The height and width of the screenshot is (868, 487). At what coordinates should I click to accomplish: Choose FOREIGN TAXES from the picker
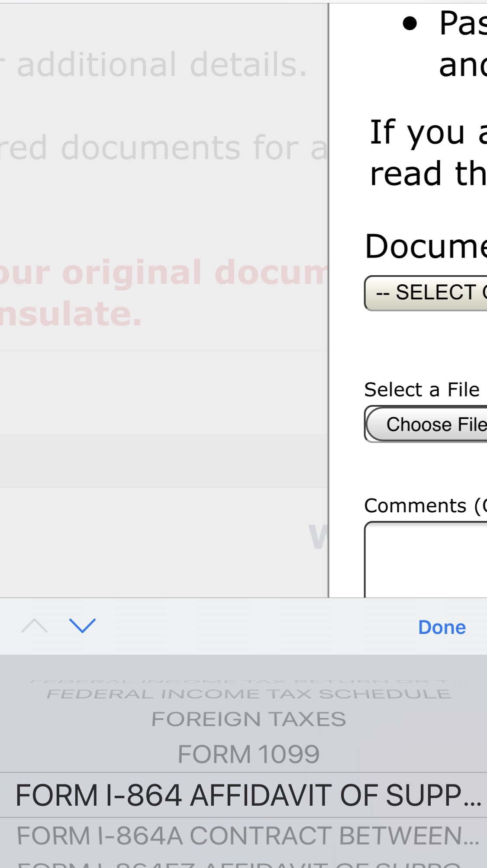(x=248, y=719)
